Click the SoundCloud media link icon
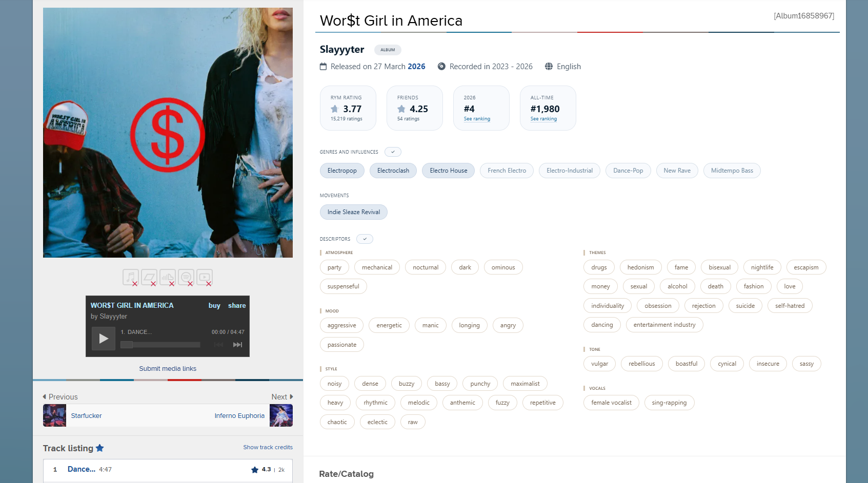This screenshot has height=483, width=868. 168,278
